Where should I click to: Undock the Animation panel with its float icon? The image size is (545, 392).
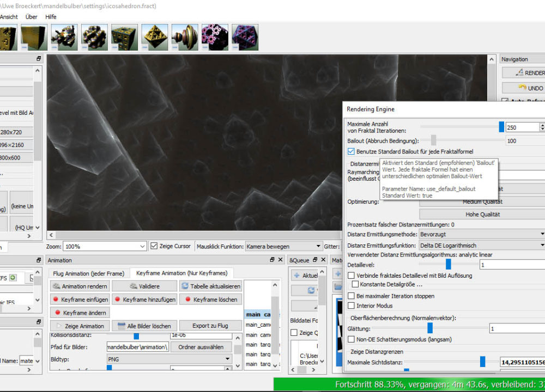(x=272, y=260)
